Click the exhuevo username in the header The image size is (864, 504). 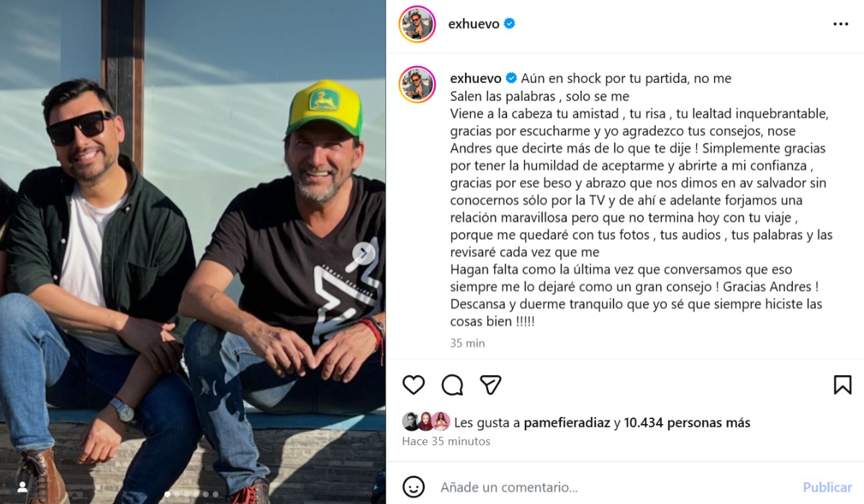pos(473,24)
